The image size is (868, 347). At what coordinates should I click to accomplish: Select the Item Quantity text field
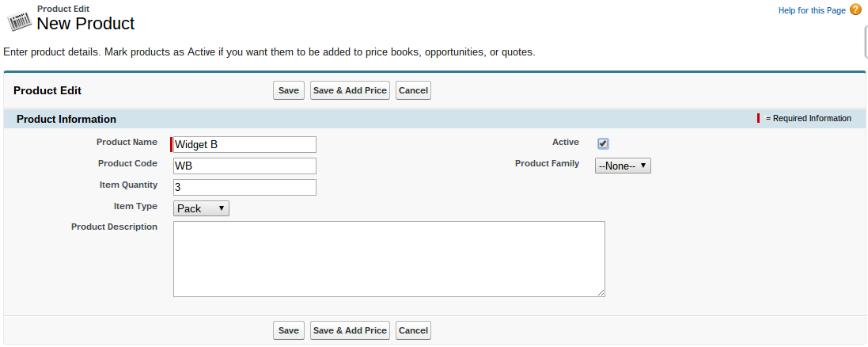(244, 187)
